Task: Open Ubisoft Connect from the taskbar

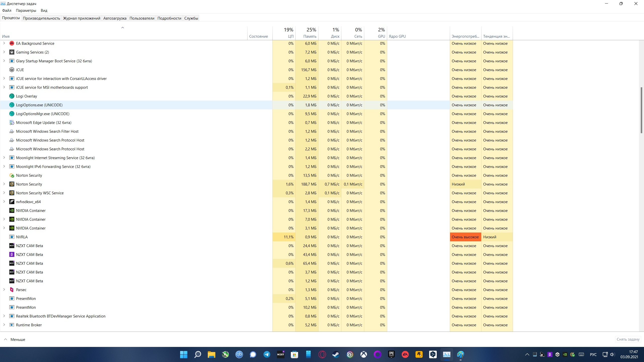Action: pyautogui.click(x=350, y=354)
